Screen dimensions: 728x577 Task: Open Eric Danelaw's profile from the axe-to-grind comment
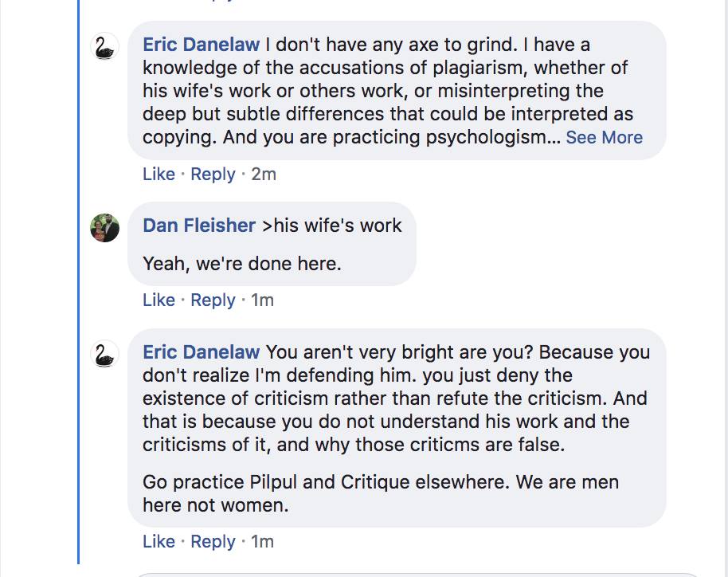click(202, 45)
